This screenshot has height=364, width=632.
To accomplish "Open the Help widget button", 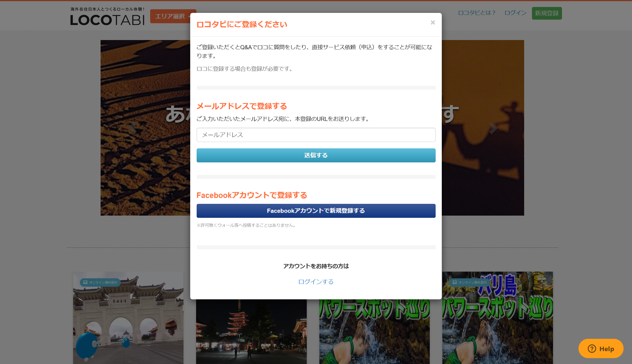I will coord(601,349).
